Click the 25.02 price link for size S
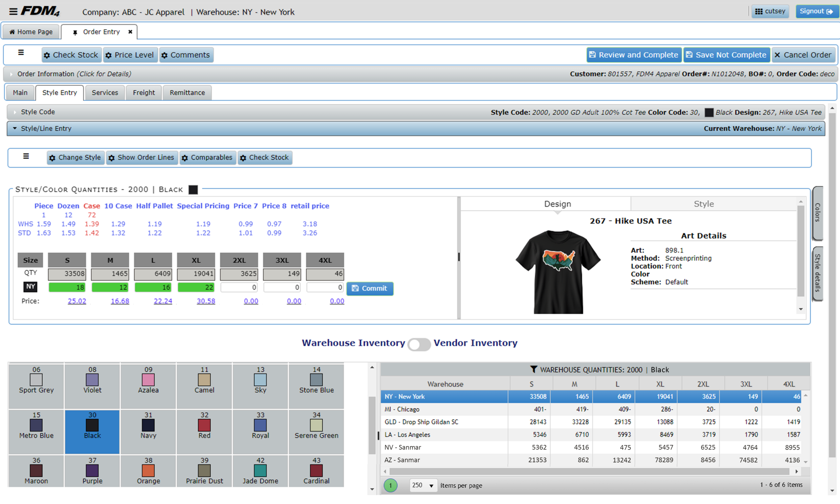Image resolution: width=840 pixels, height=504 pixels. pos(77,301)
